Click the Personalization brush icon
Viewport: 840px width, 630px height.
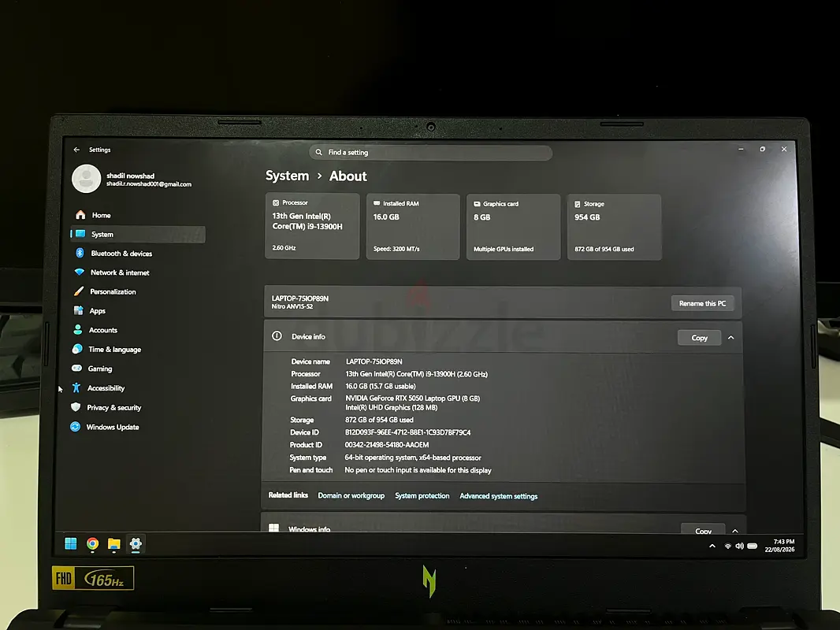point(79,291)
